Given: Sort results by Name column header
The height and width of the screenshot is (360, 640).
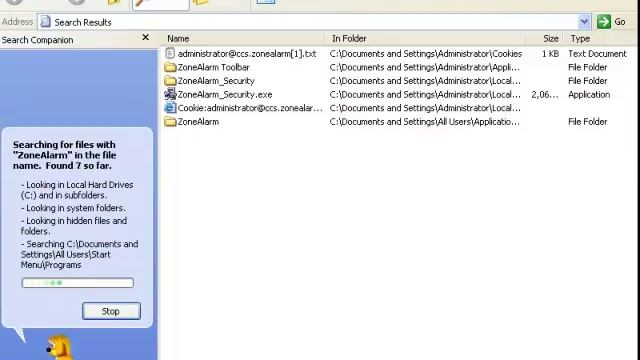Looking at the screenshot, I should 178,39.
